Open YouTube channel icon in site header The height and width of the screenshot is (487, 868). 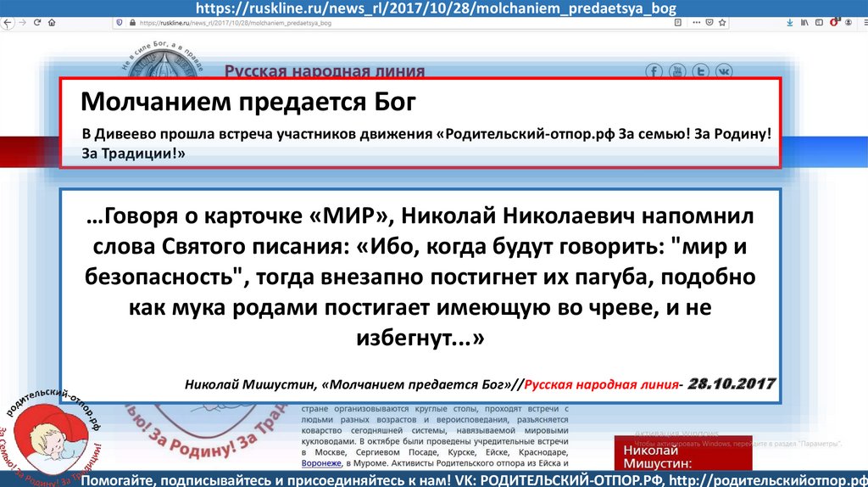[677, 71]
